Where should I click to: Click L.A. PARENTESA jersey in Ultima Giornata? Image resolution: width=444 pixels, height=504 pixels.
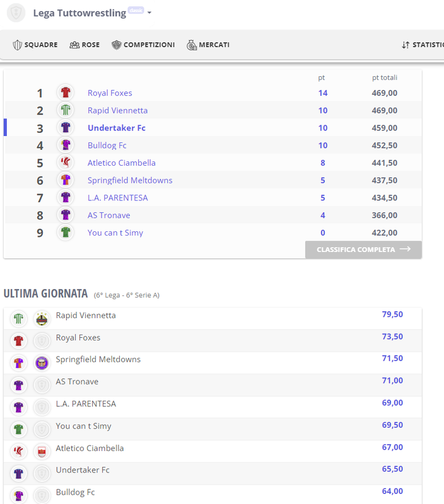(19, 407)
